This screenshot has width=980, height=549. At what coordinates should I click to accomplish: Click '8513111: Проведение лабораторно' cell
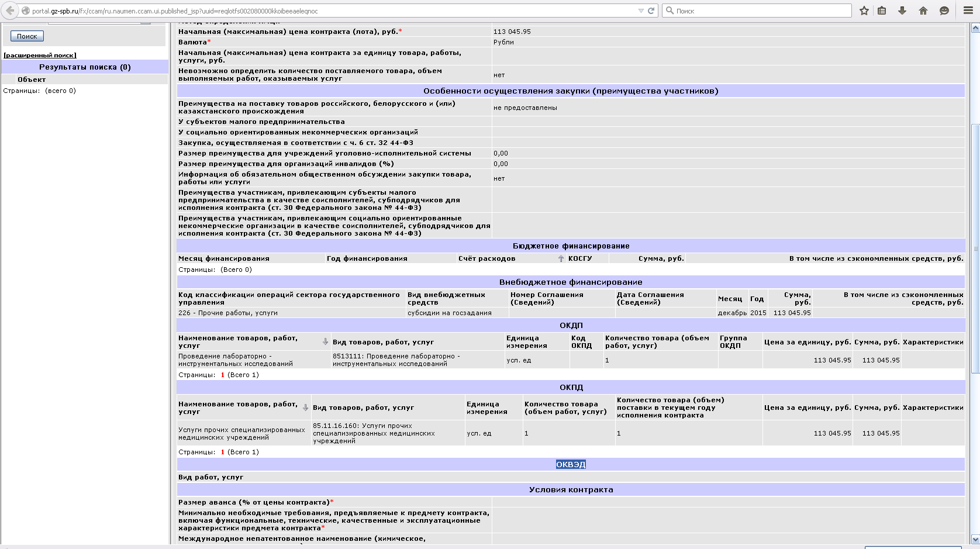pos(417,360)
